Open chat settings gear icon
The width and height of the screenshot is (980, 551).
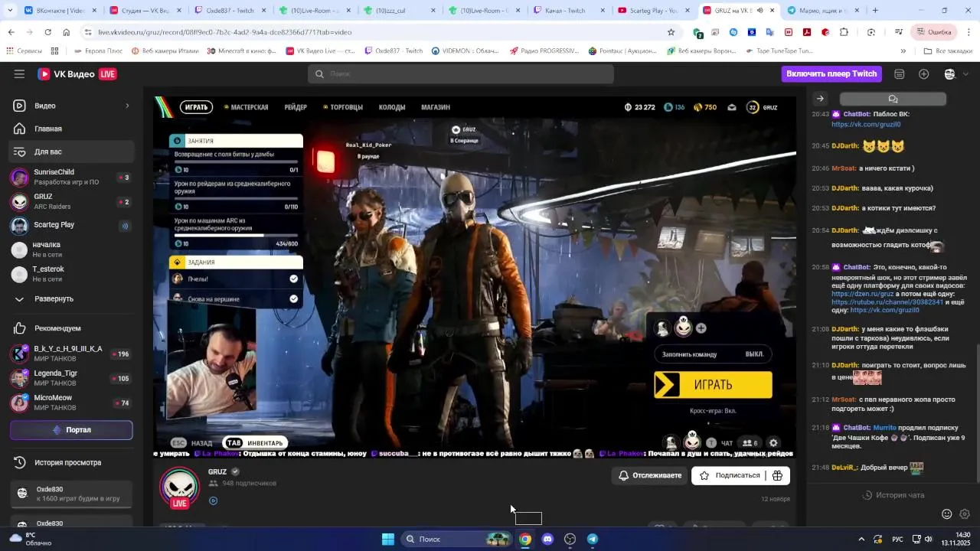point(965,514)
